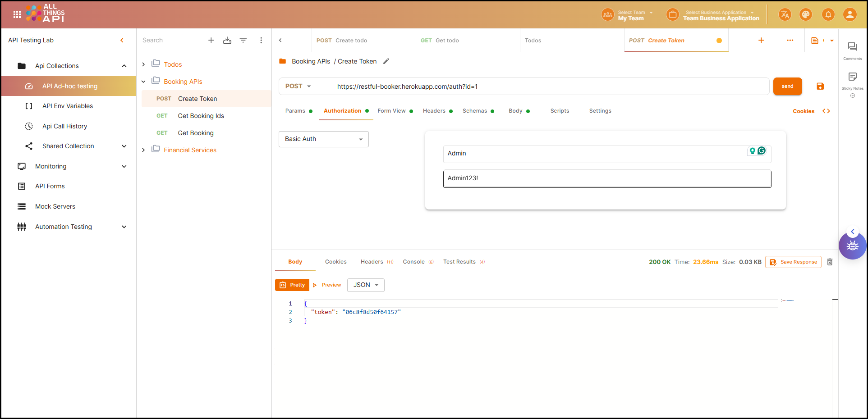
Task: Click the Save Response button
Action: [793, 262]
